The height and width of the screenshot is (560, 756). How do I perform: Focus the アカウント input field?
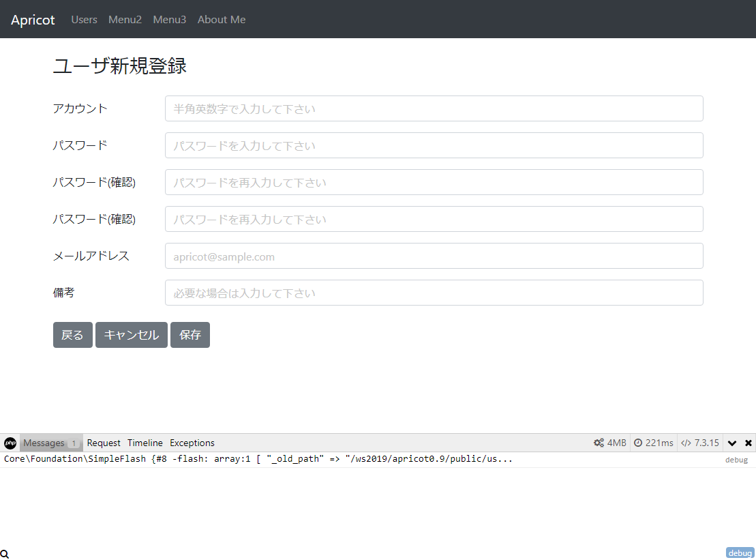434,108
